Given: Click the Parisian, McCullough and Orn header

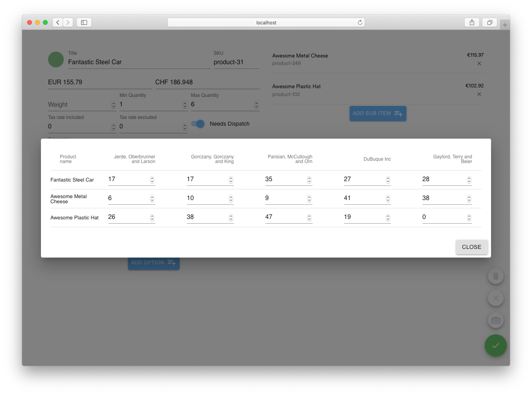Looking at the screenshot, I should (290, 159).
